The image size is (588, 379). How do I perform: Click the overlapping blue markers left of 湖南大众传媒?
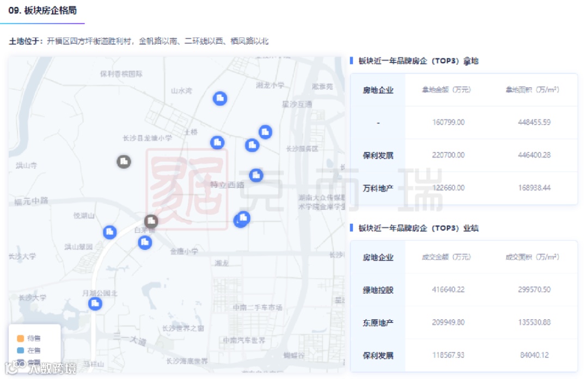click(242, 219)
